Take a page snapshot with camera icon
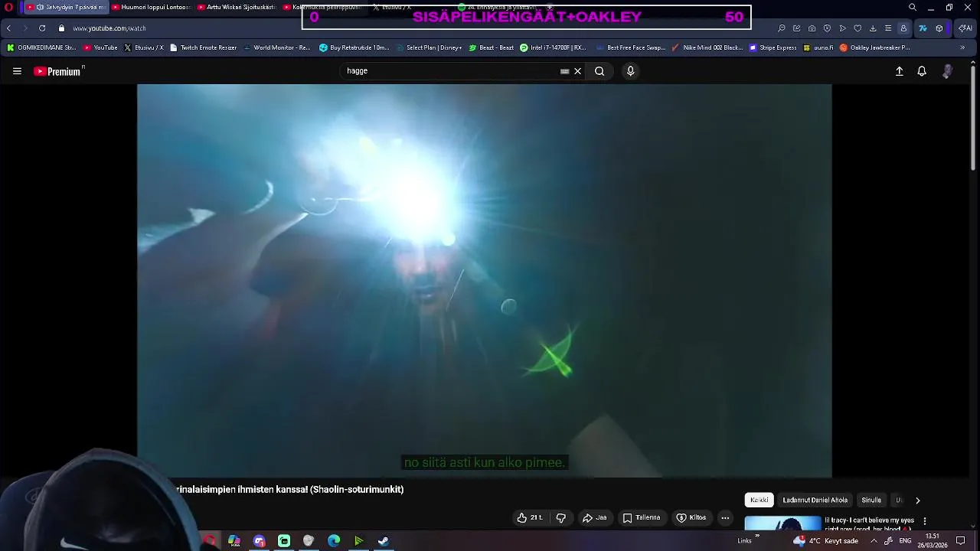The width and height of the screenshot is (980, 551). click(812, 28)
